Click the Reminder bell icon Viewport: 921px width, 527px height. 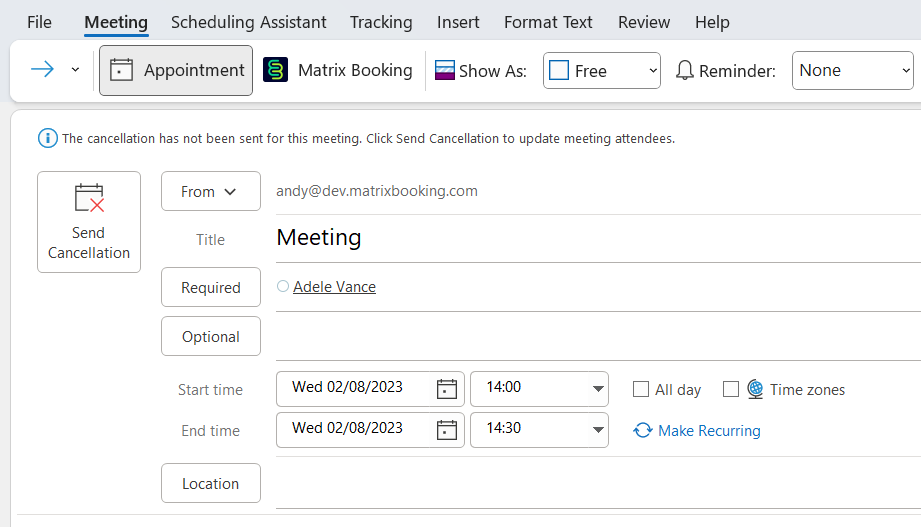[x=685, y=71]
